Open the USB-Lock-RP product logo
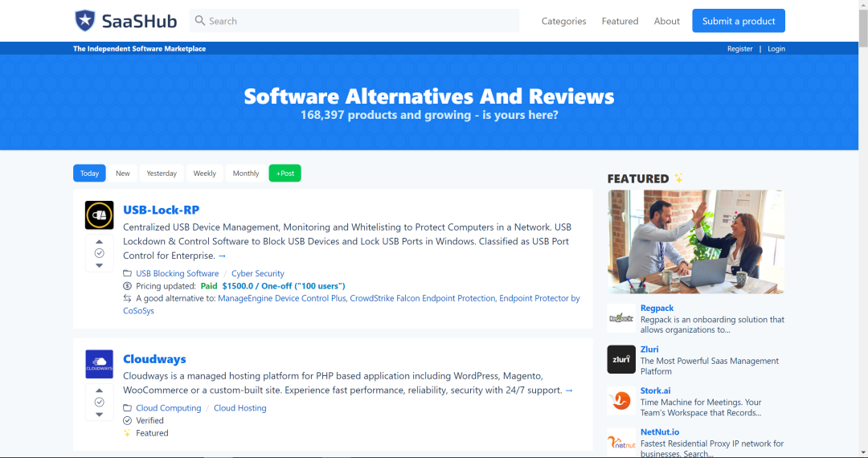 click(x=99, y=215)
